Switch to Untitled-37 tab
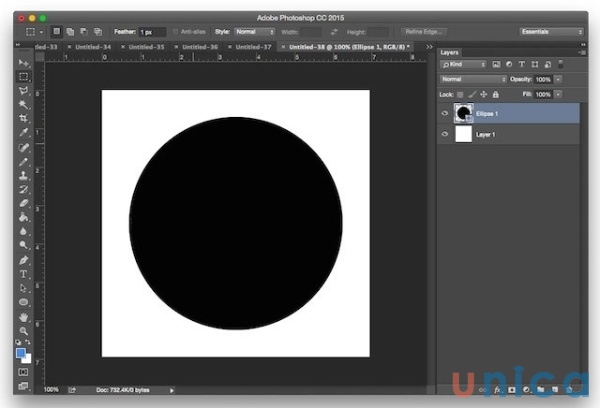Screen dimensions: 600x408 (253, 47)
